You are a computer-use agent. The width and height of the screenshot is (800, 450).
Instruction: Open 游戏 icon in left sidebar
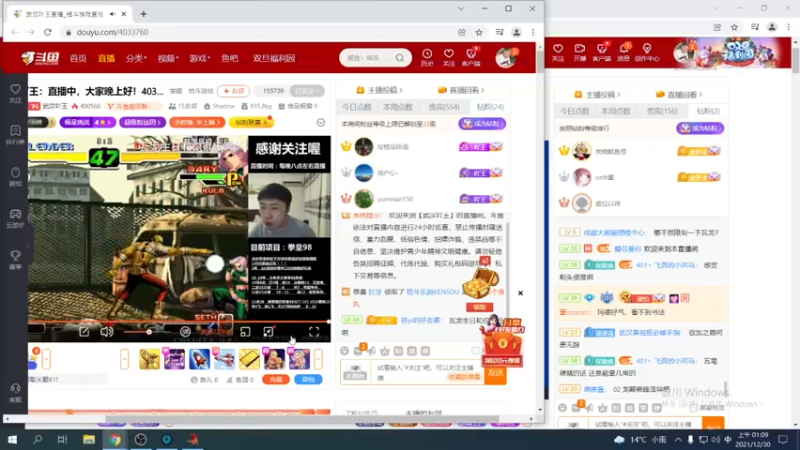[x=15, y=177]
